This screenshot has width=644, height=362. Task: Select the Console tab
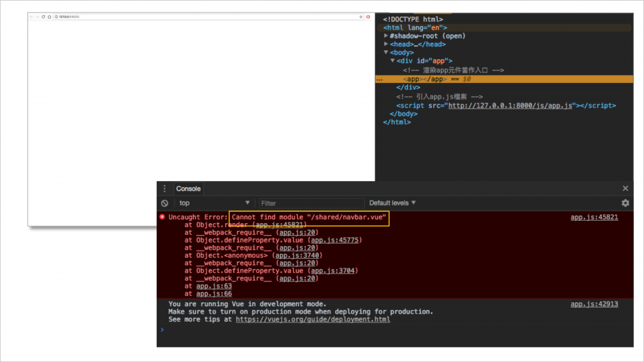(188, 189)
